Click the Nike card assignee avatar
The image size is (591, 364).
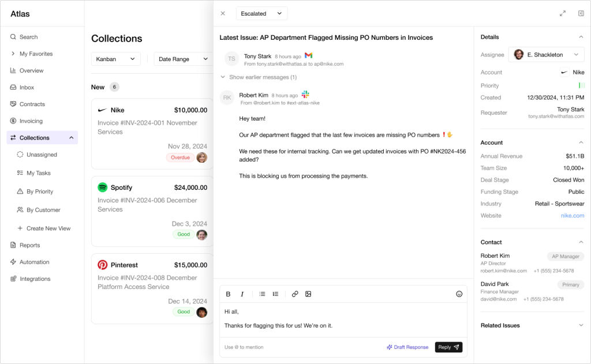coord(202,157)
